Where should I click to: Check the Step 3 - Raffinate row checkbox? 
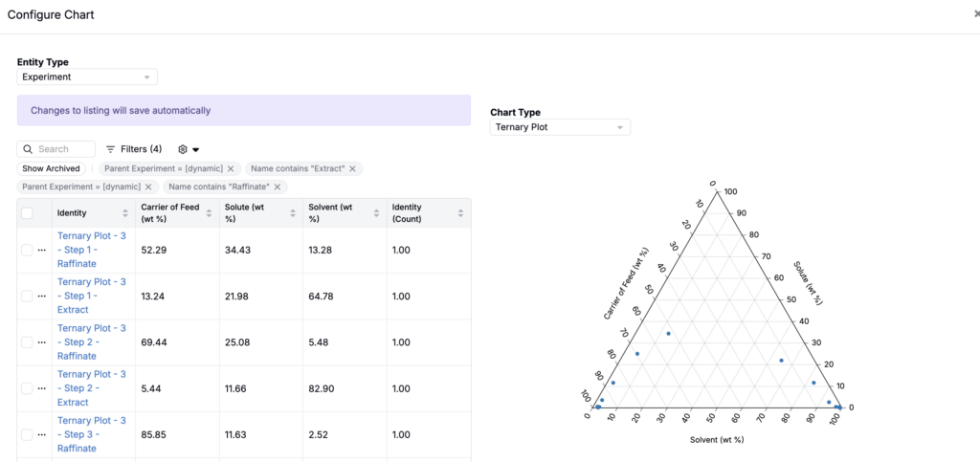[x=27, y=434]
